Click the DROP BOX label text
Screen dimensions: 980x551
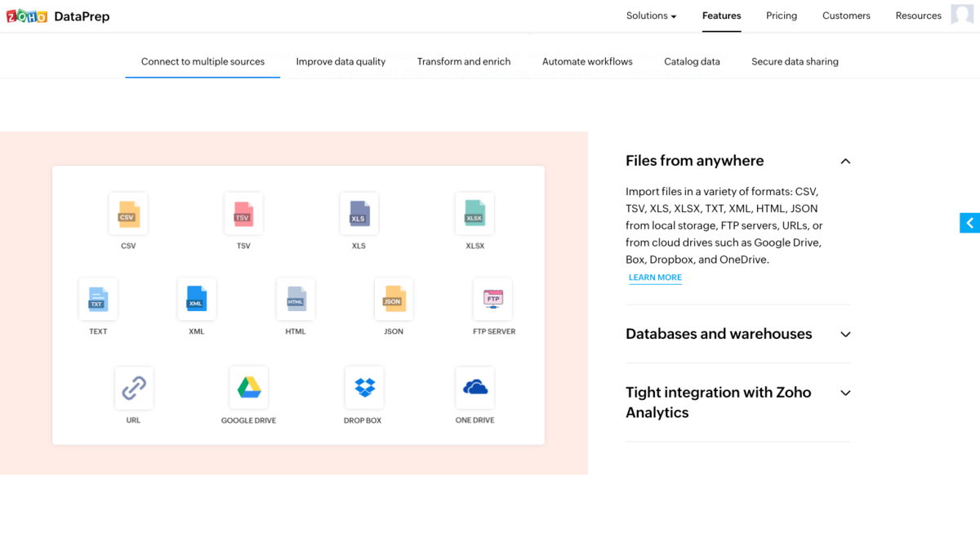[x=363, y=420]
